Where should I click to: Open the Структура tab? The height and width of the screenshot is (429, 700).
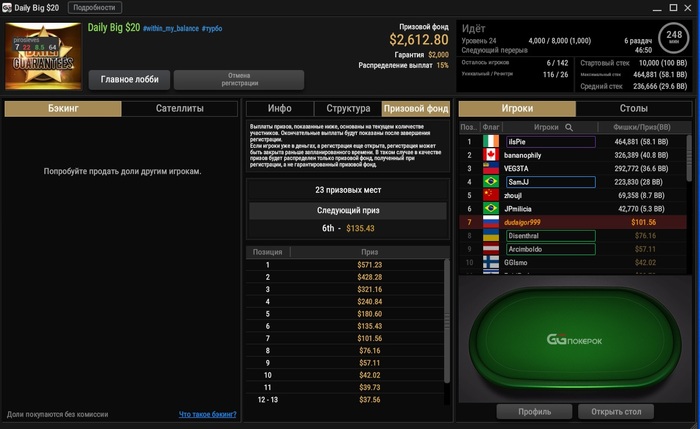[x=348, y=108]
